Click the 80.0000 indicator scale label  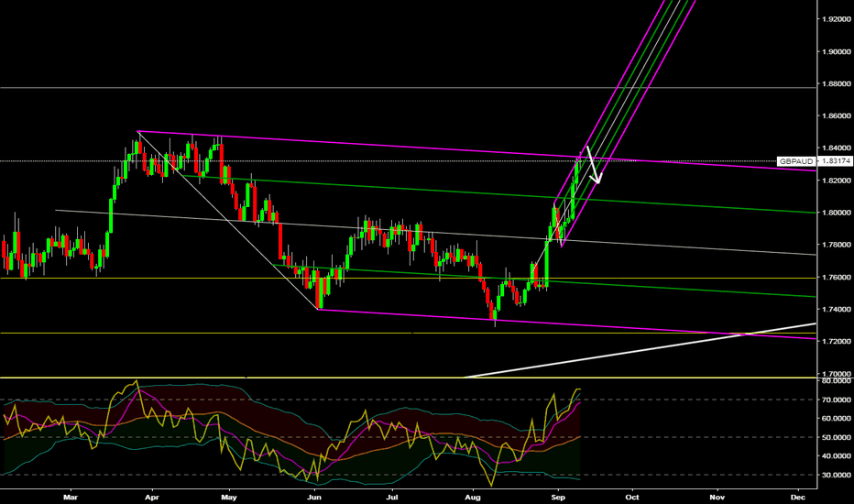click(x=836, y=381)
